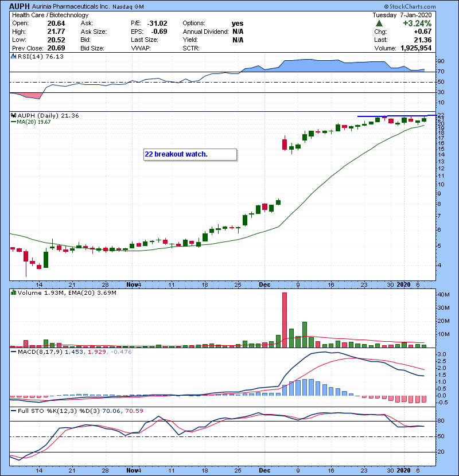This screenshot has height=476, width=459.
Task: Click the Prev Close value 20.69
Action: click(x=56, y=48)
